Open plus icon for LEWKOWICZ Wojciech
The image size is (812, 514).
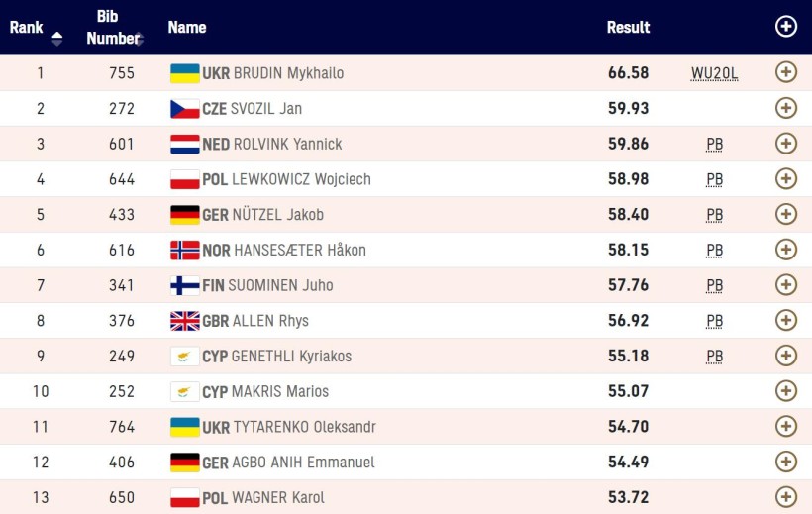click(x=785, y=178)
